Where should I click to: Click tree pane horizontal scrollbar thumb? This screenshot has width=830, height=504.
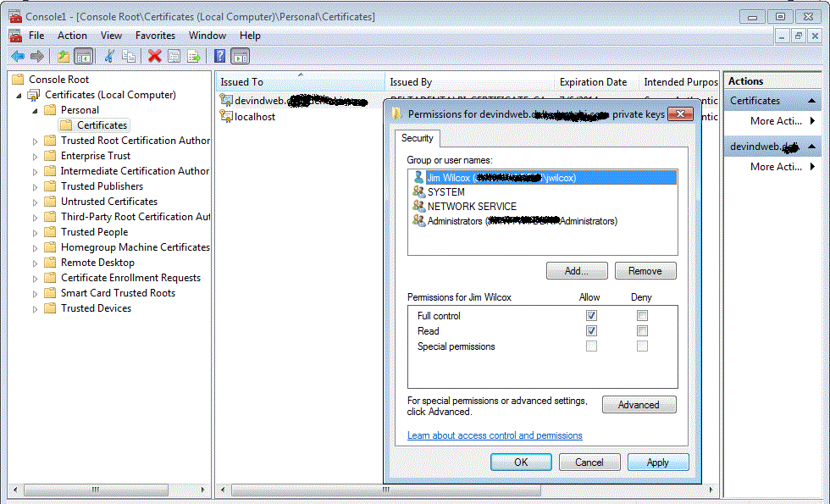click(96, 490)
